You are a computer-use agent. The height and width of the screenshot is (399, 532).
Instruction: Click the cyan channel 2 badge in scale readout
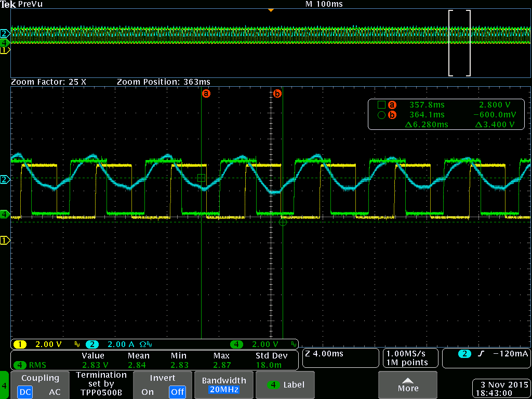(92, 344)
